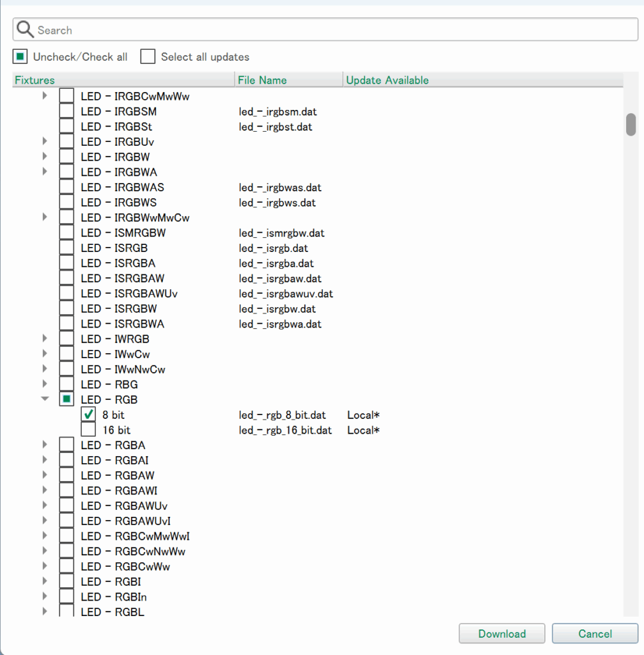Expand LED - RGBAWUv tree node
This screenshot has width=644, height=655.
click(45, 505)
